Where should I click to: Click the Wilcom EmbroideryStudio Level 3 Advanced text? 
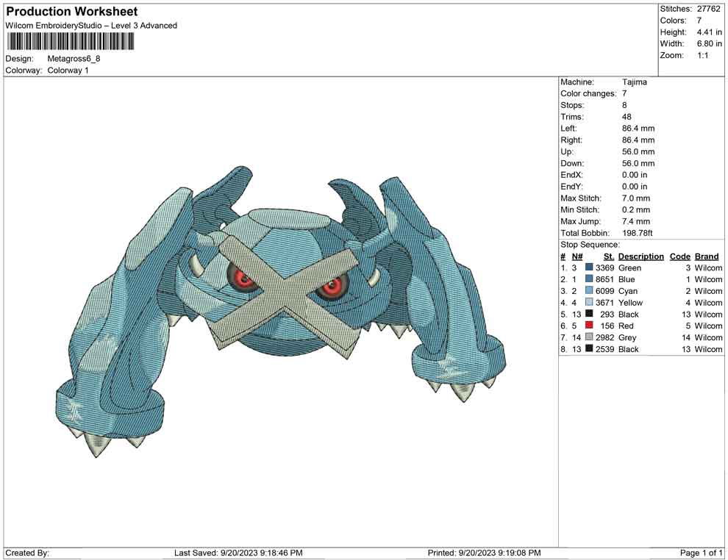pos(91,26)
